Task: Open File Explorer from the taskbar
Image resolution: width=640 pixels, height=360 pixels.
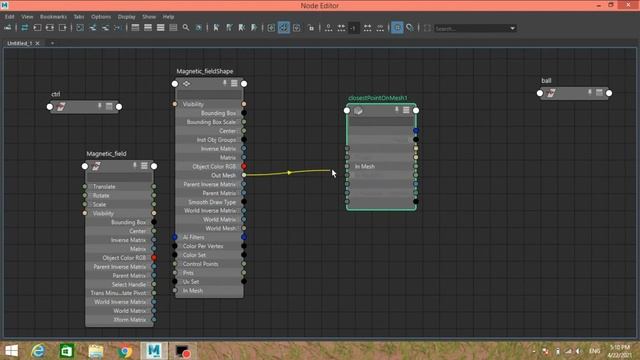Action: pos(96,351)
